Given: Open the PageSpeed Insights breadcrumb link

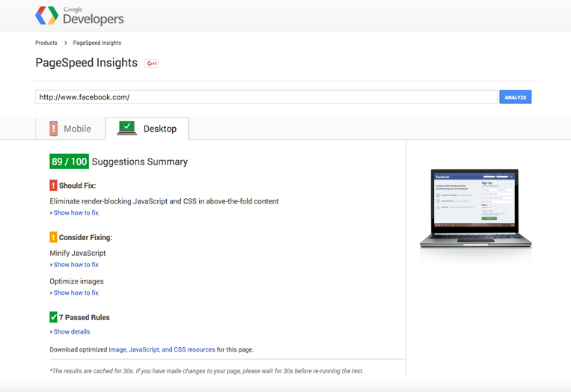Looking at the screenshot, I should click(97, 43).
